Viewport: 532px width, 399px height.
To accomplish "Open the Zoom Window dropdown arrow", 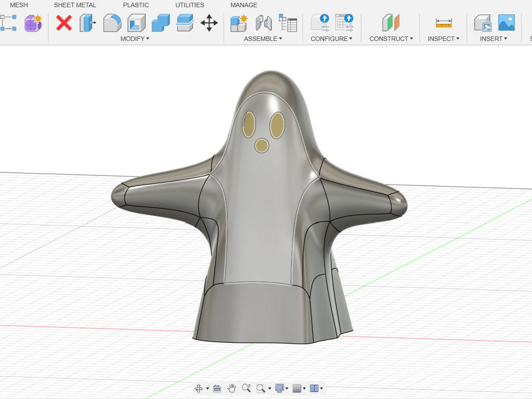I will 270,389.
